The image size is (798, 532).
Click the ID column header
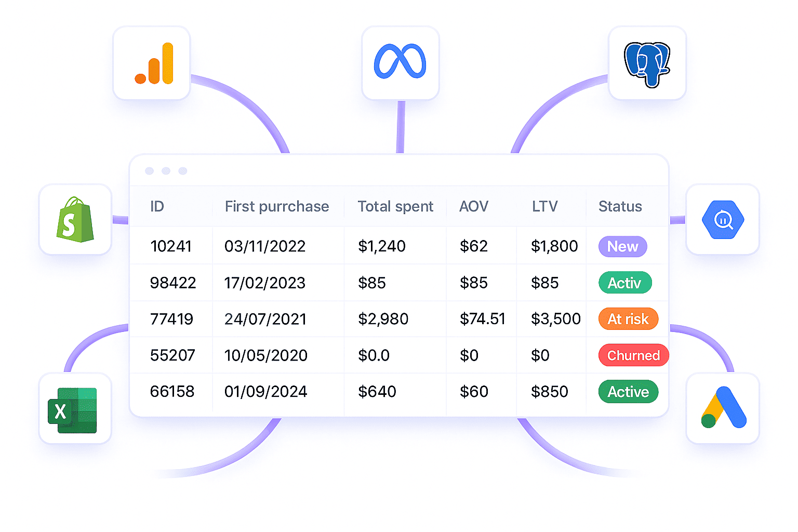coord(157,207)
